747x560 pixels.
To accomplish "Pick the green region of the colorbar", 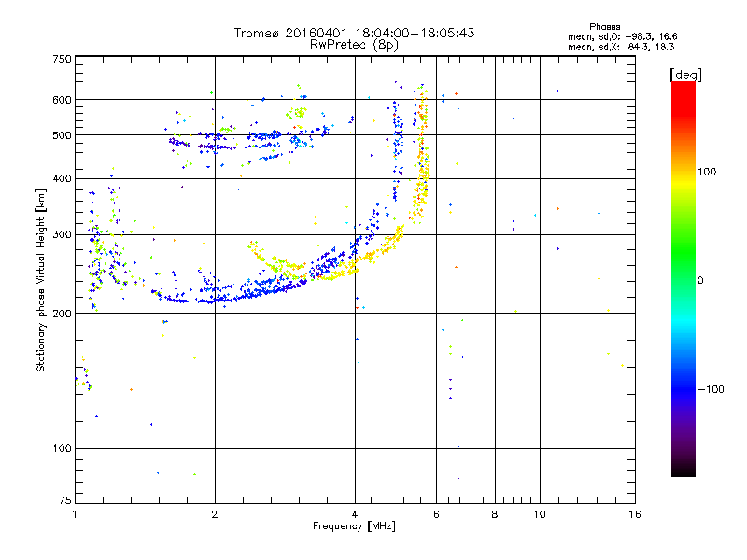I will [684, 271].
